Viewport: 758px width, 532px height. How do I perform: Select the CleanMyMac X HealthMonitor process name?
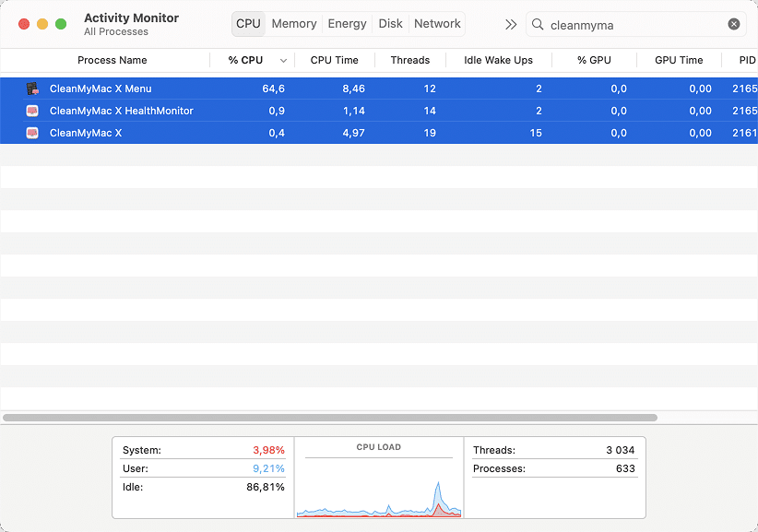(x=122, y=111)
